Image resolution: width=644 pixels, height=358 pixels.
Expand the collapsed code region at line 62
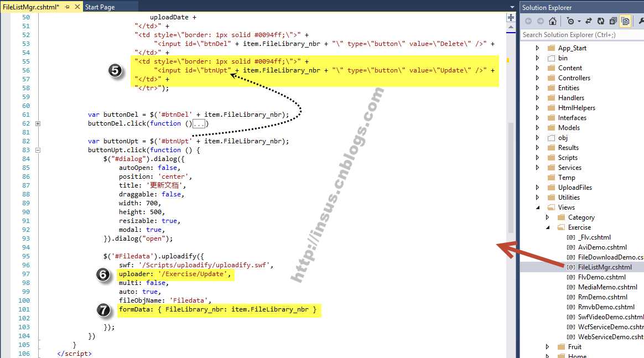tap(38, 123)
